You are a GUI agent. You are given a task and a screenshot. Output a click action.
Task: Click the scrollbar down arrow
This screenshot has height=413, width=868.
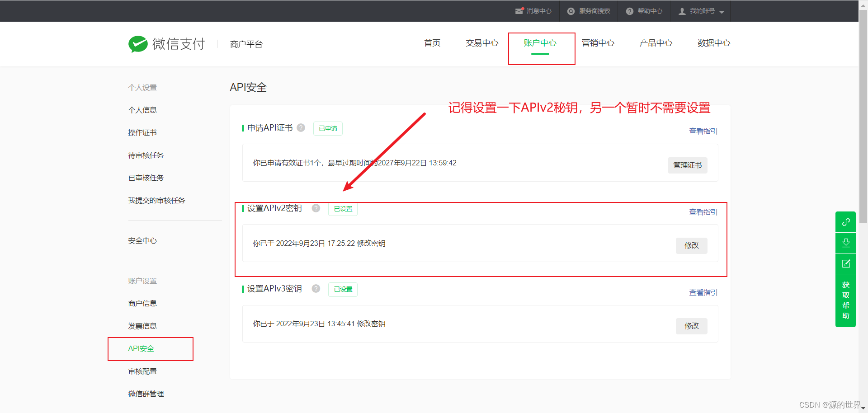point(863,408)
